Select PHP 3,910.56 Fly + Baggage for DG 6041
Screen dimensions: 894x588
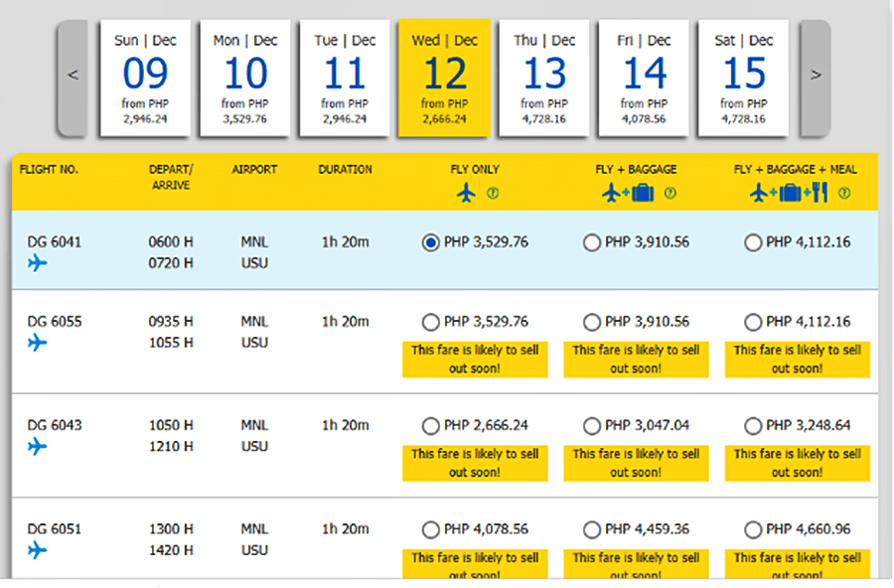click(x=592, y=242)
